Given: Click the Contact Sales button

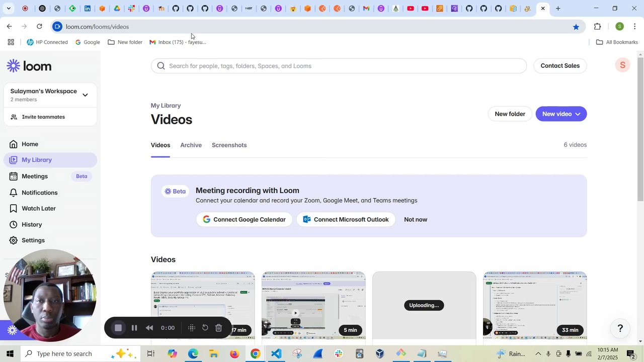Looking at the screenshot, I should 560,66.
